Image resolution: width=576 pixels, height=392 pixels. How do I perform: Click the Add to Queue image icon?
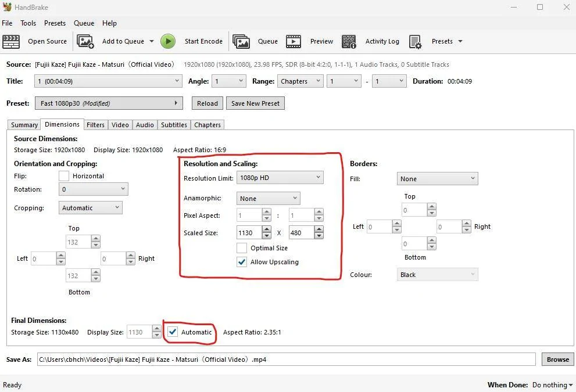click(x=85, y=41)
